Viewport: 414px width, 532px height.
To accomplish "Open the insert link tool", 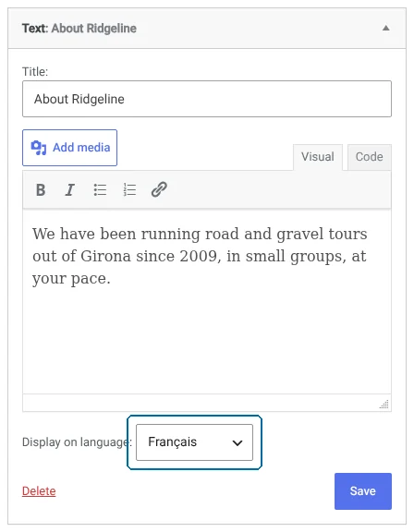I will click(x=159, y=189).
